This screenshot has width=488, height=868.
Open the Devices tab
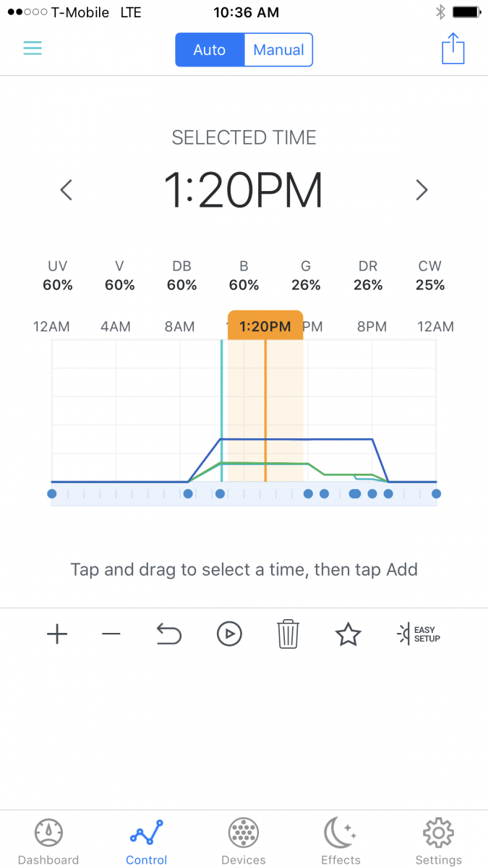tap(244, 842)
